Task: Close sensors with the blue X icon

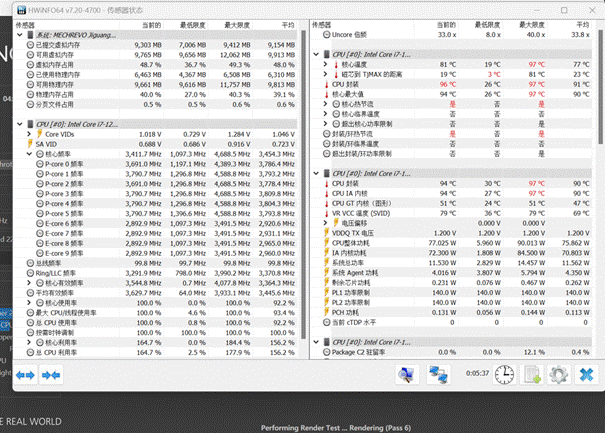Action: (x=587, y=374)
